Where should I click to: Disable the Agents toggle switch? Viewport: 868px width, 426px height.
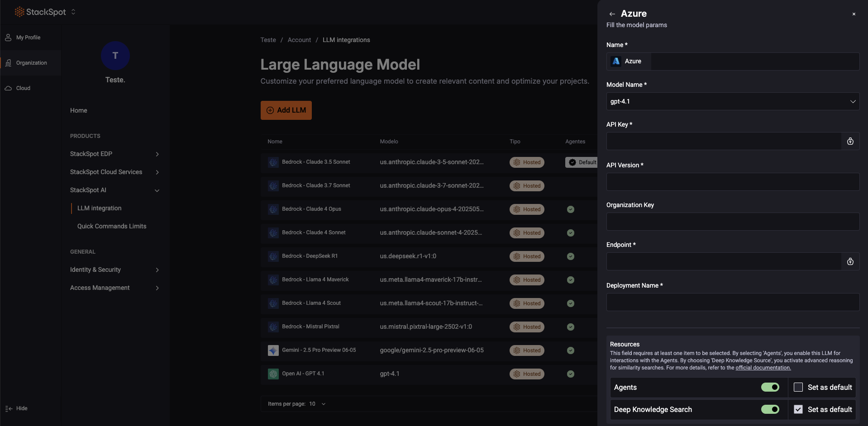pos(770,387)
